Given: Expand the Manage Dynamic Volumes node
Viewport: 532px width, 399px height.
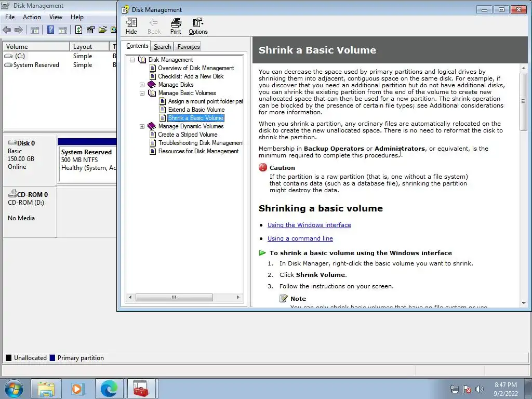Looking at the screenshot, I should 142,126.
